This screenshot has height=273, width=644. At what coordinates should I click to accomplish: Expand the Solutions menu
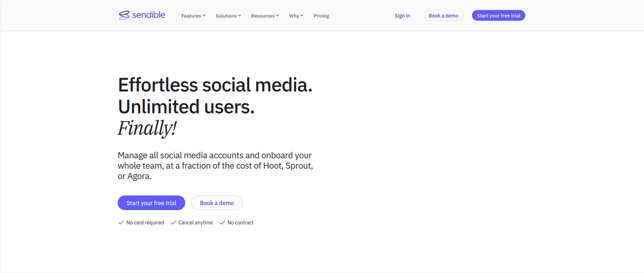coord(228,16)
